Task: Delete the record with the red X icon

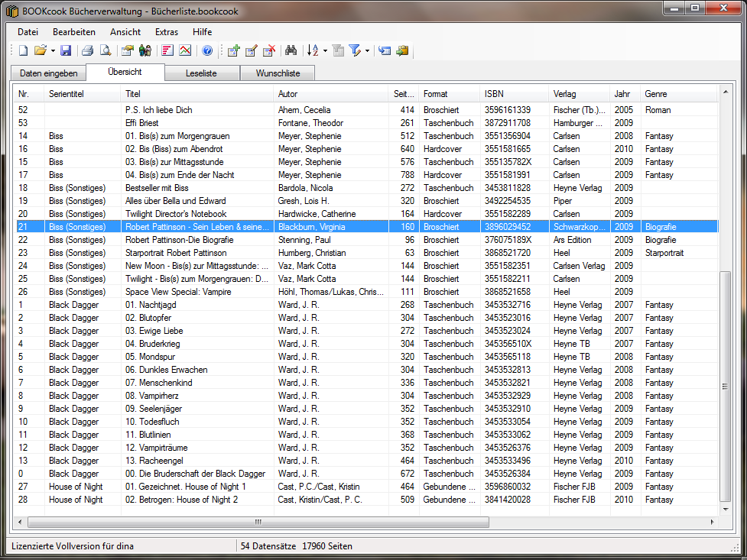Action: (268, 51)
